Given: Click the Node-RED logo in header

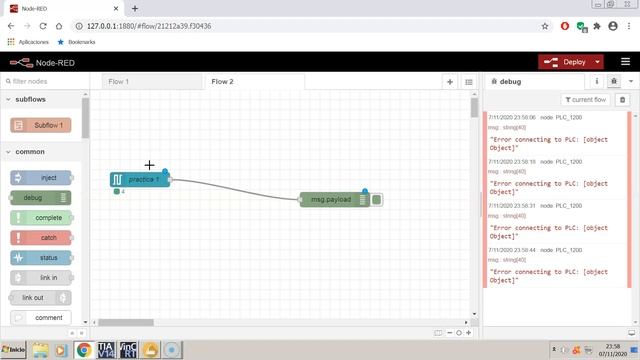Looking at the screenshot, I should 42,63.
